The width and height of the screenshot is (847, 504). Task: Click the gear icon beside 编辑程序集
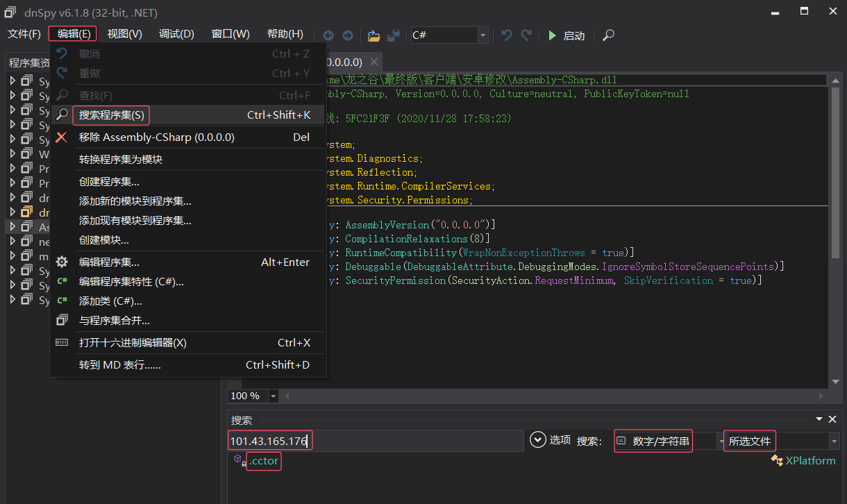point(62,262)
